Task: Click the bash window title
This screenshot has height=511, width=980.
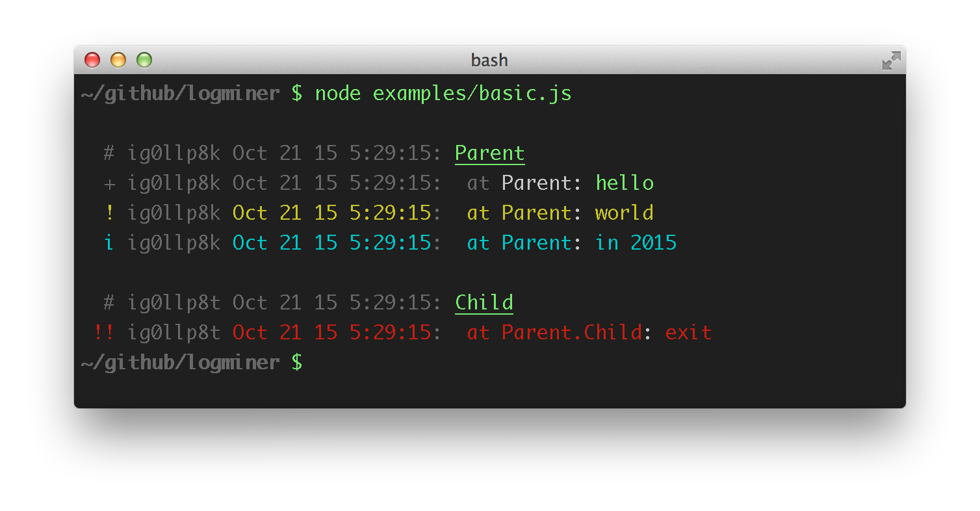Action: (489, 60)
